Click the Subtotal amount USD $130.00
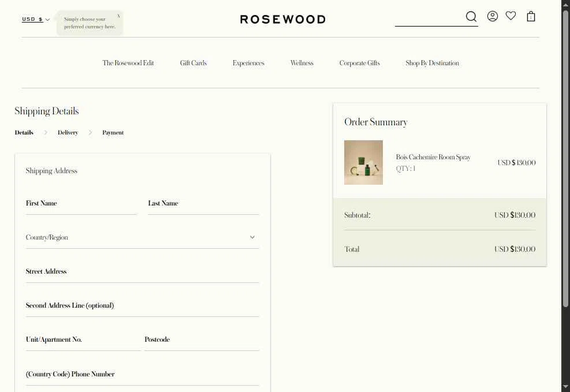The height and width of the screenshot is (392, 570). 515,215
